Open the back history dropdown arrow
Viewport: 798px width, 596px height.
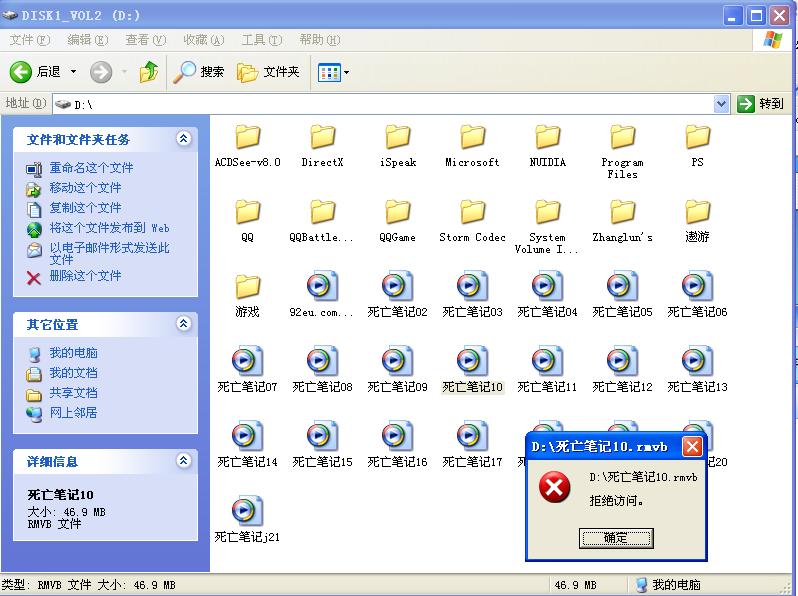click(x=73, y=72)
